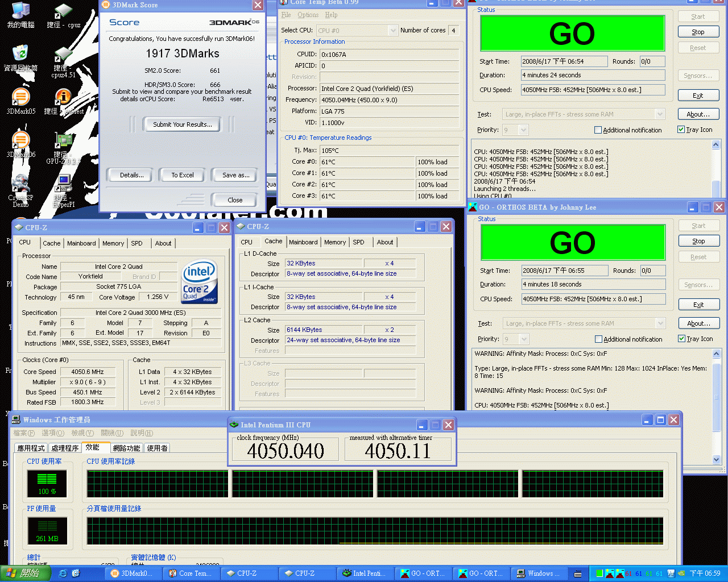
Task: Click Stop button in upper ORTHOS window
Action: [698, 32]
